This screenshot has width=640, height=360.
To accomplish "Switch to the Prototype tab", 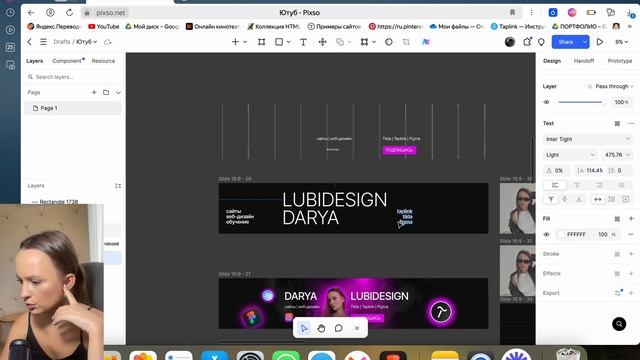I will click(x=620, y=61).
